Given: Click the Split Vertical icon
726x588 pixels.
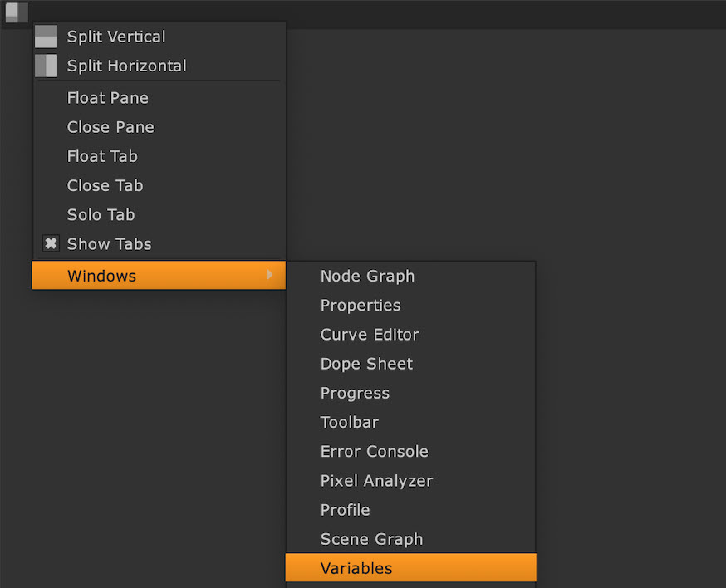Looking at the screenshot, I should (x=47, y=37).
